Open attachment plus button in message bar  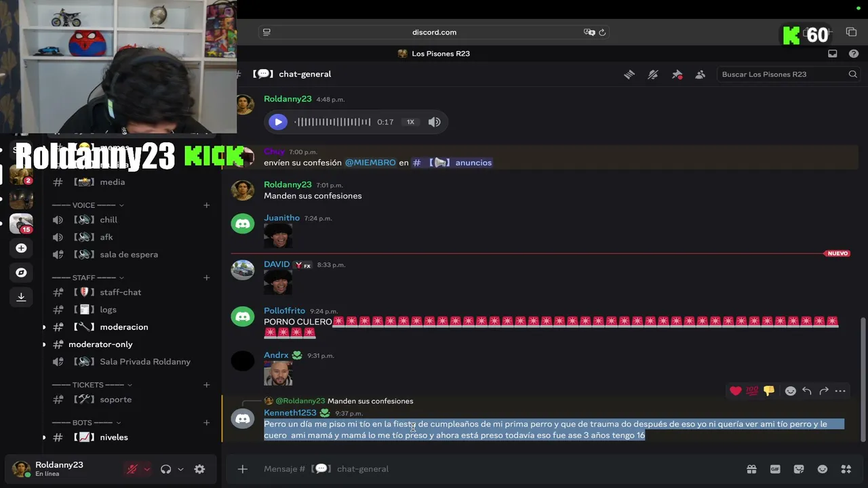coord(243,469)
